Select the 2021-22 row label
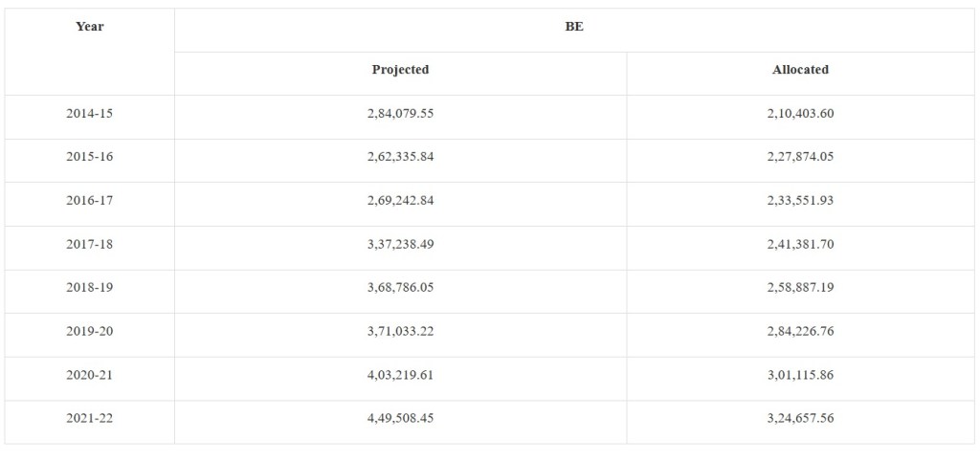980x461 pixels. [x=90, y=419]
